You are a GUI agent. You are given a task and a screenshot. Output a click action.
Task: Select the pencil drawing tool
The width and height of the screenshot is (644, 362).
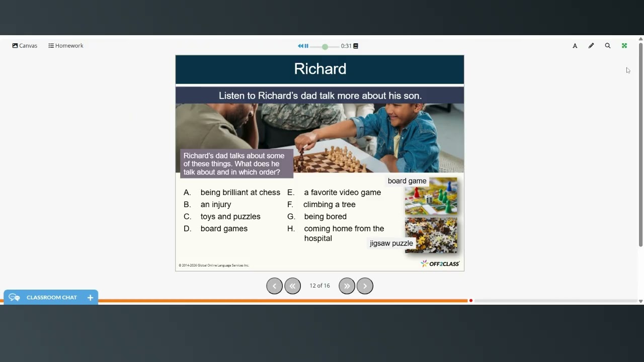pyautogui.click(x=591, y=46)
